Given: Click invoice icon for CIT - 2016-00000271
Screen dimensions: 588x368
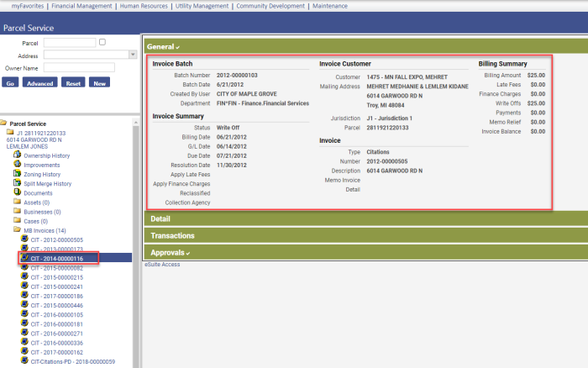Looking at the screenshot, I should coord(24,333).
